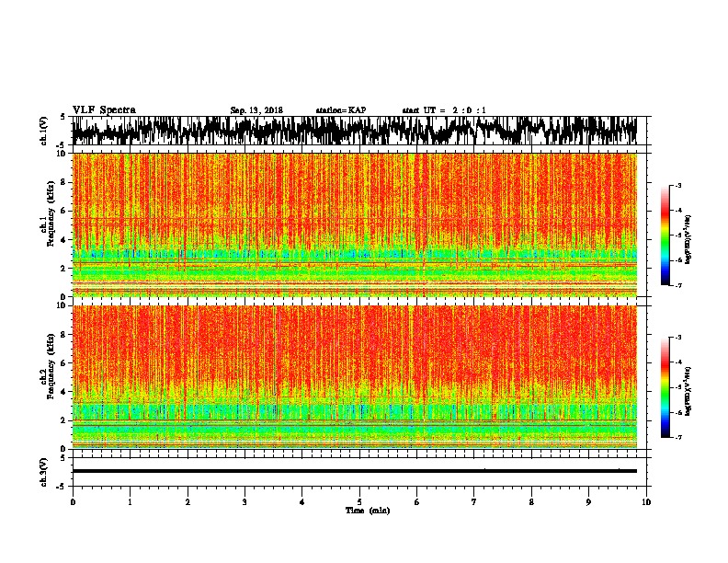Click the "station=KAP" label

[x=341, y=110]
